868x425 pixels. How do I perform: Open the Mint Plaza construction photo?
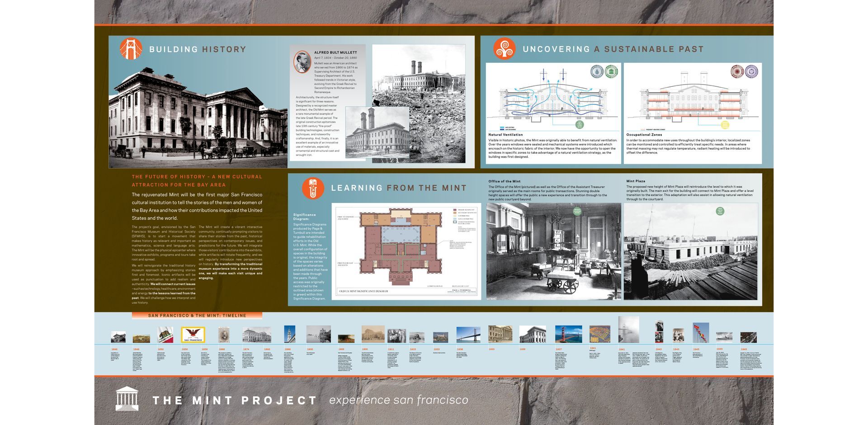(x=691, y=251)
